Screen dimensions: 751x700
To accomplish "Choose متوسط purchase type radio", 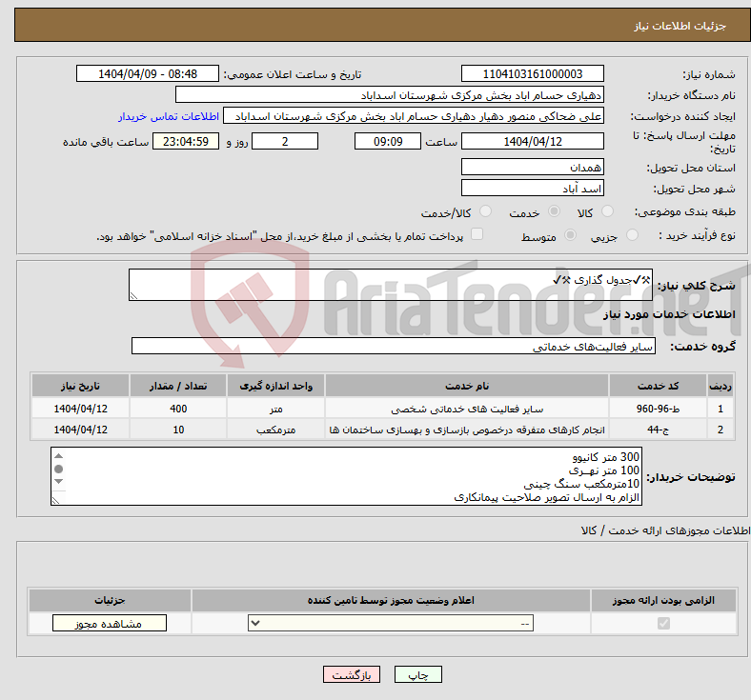I will click(571, 235).
